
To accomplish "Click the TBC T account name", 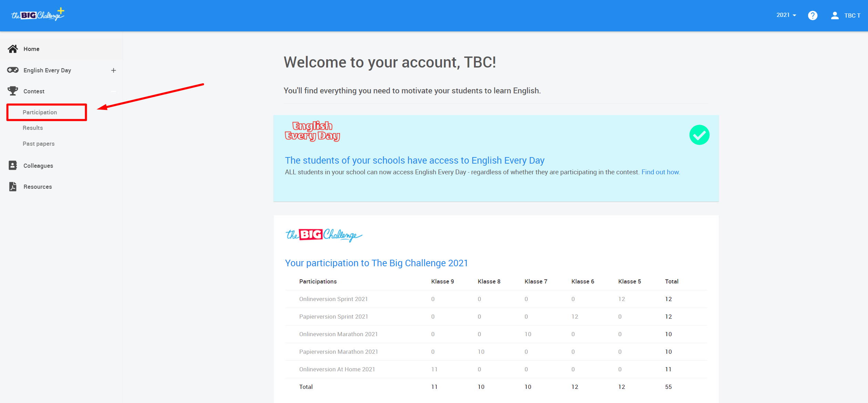I will [x=852, y=15].
